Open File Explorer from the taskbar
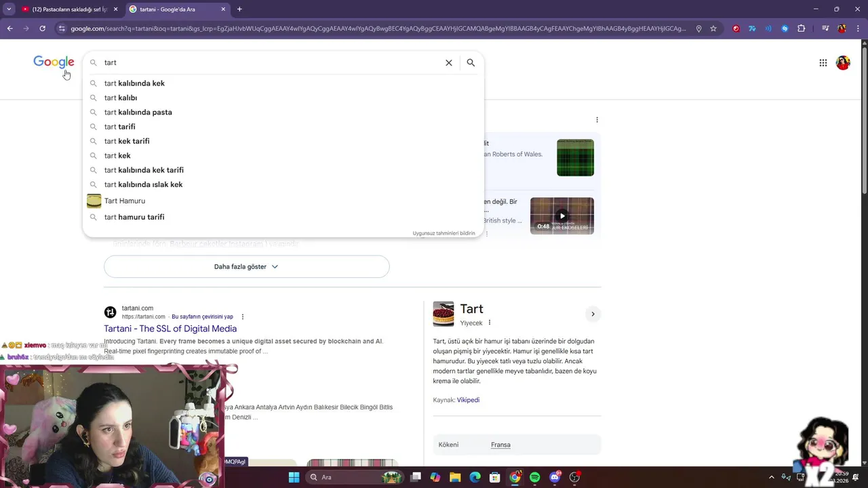The width and height of the screenshot is (868, 488). coord(455,477)
